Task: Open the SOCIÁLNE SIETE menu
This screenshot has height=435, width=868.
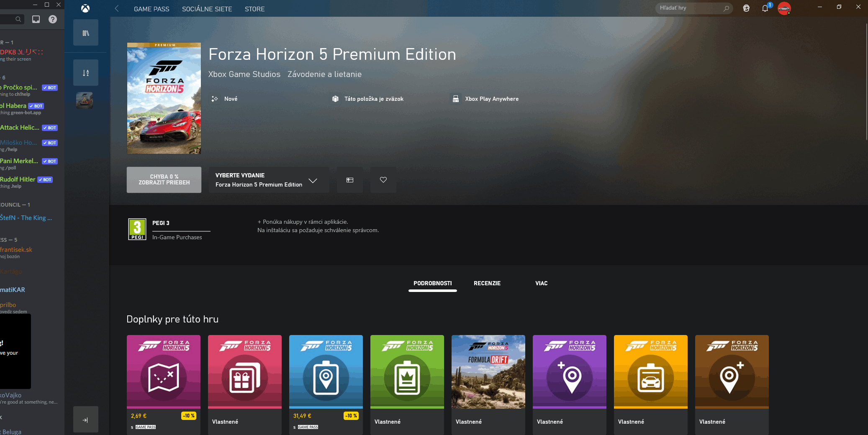Action: [x=207, y=9]
